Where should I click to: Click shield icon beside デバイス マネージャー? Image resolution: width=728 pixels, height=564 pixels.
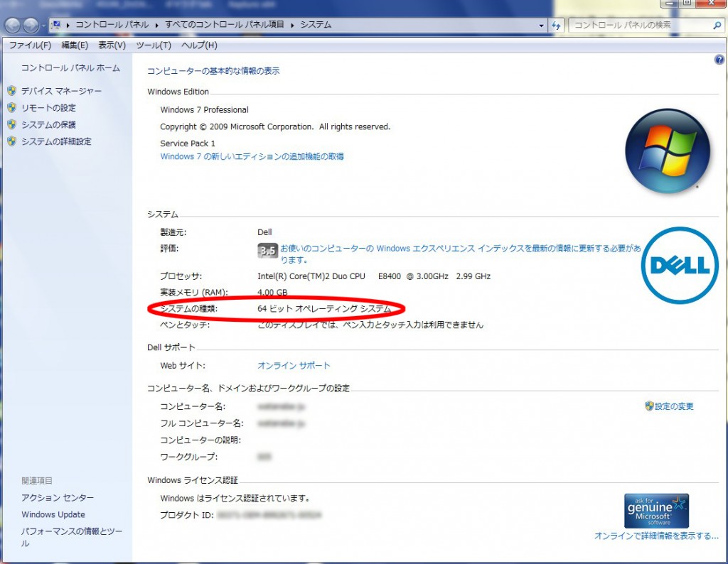pos(12,90)
